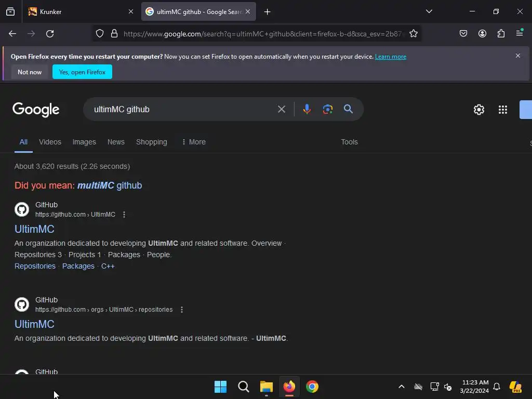
Task: Open the extensions puzzle icon
Action: point(501,33)
